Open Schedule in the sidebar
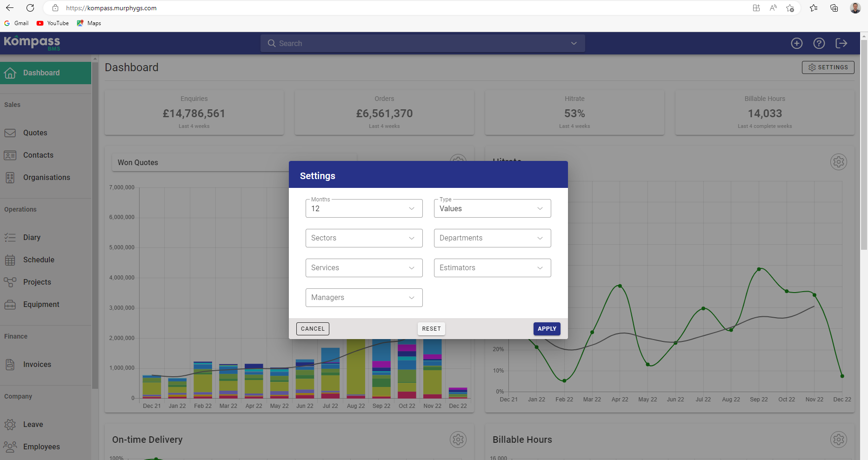This screenshot has width=868, height=460. pyautogui.click(x=46, y=260)
